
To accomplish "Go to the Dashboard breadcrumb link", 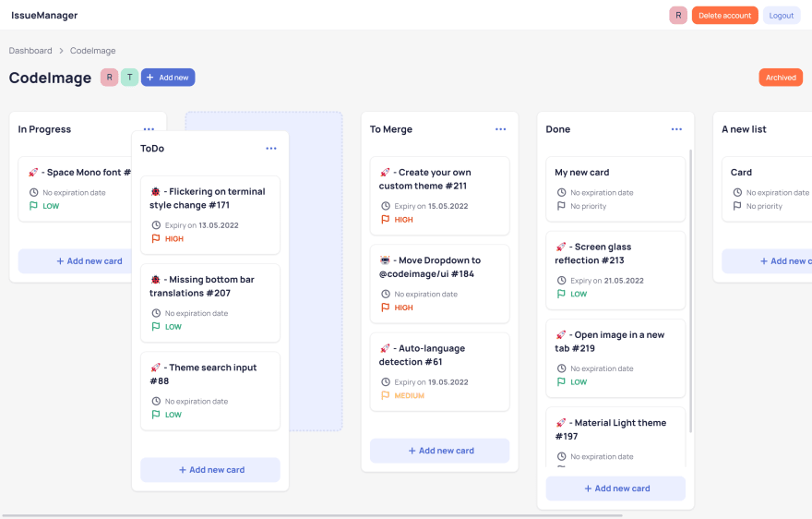I will coord(30,50).
